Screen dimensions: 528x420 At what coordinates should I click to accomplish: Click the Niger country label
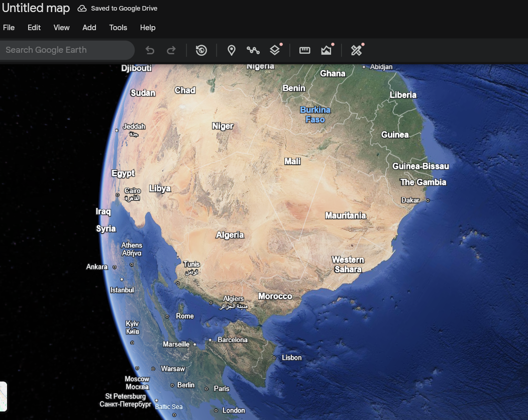223,126
